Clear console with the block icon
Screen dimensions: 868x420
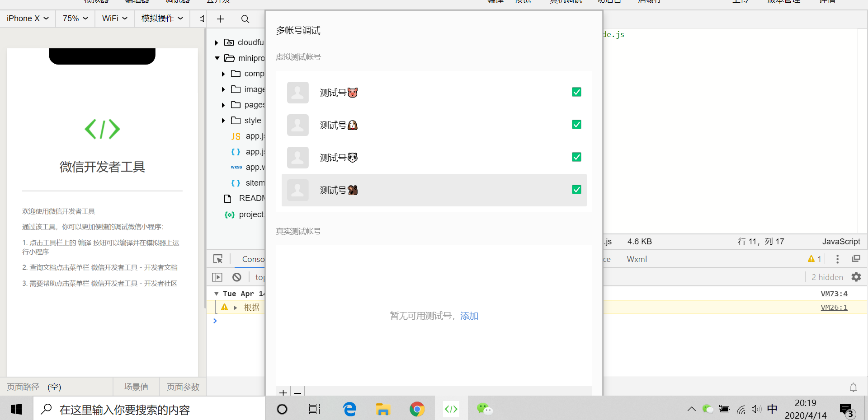237,277
